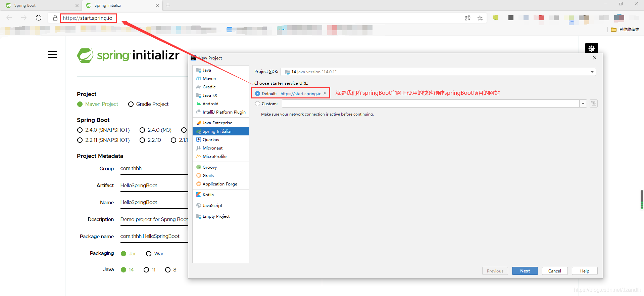Select Quarkus project type

coord(221,140)
